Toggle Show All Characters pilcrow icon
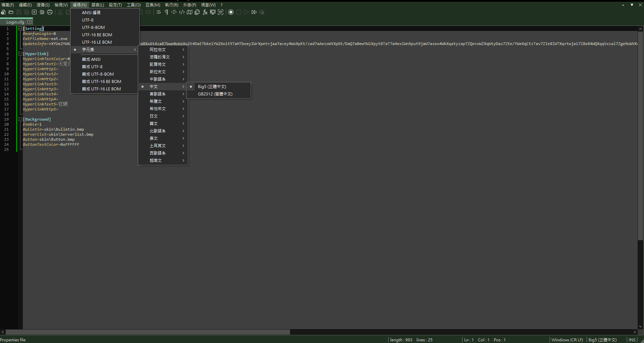 pyautogui.click(x=166, y=12)
